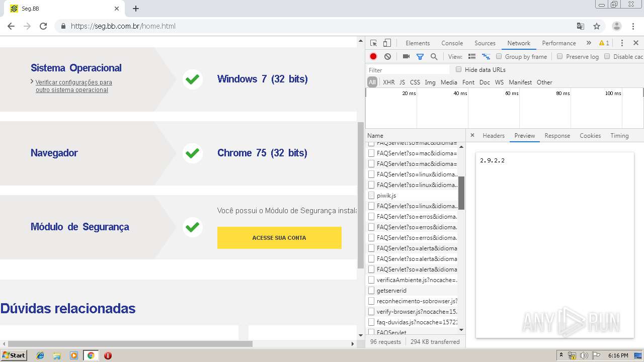
Task: Select verify-browser.js request row
Action: point(412,312)
